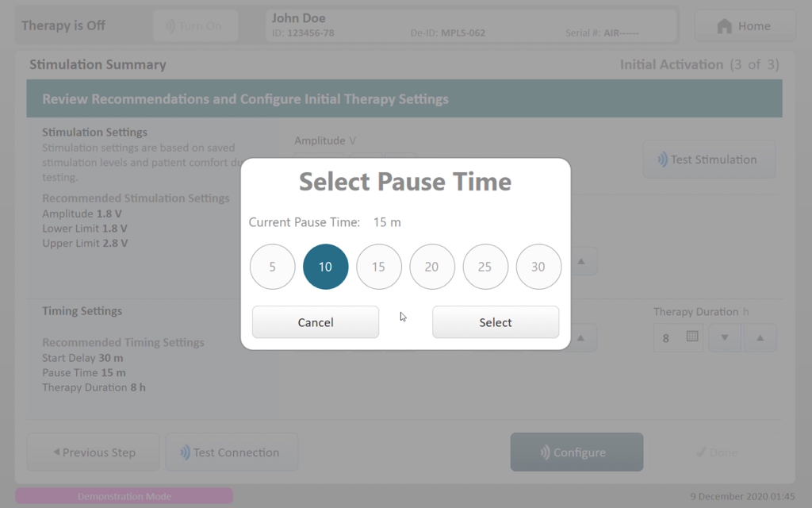Click the Therapy Duration value field
Image resolution: width=812 pixels, height=508 pixels.
[x=678, y=338]
